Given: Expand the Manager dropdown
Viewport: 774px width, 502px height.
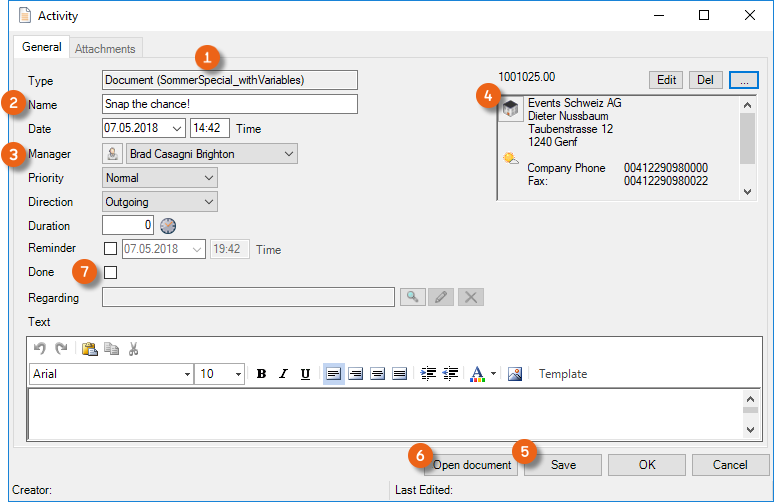Looking at the screenshot, I should coord(289,154).
